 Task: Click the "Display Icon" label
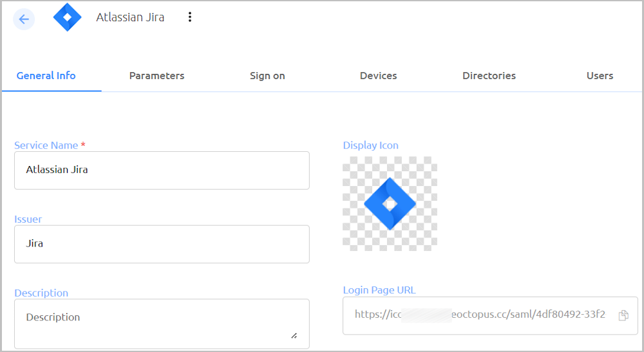370,145
